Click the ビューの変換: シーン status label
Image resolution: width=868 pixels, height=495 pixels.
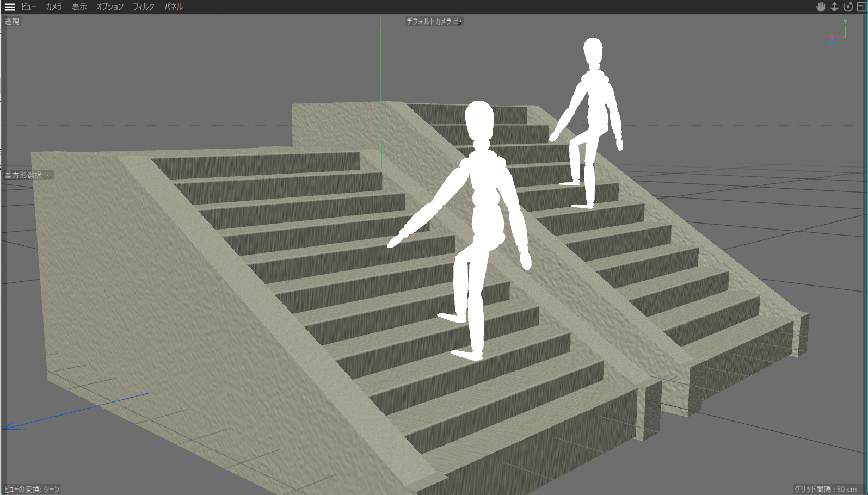click(32, 489)
